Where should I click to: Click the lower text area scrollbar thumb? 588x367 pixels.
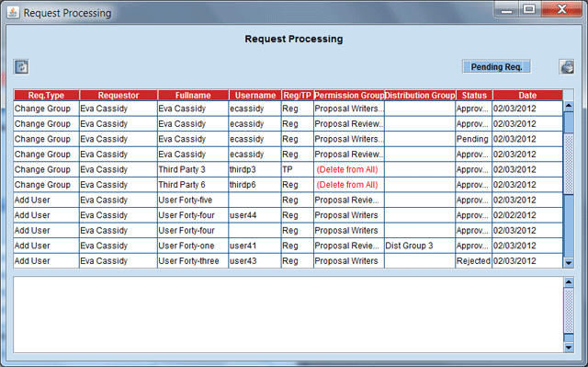click(x=569, y=311)
